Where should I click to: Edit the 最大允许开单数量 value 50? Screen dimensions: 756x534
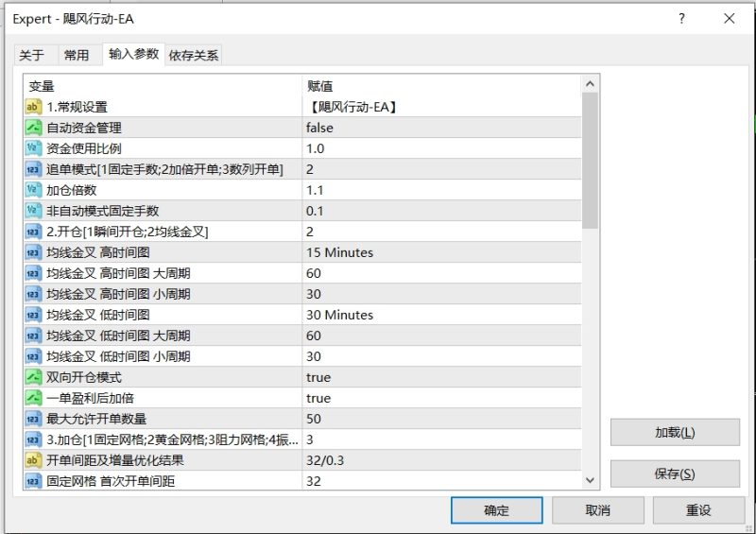point(441,419)
